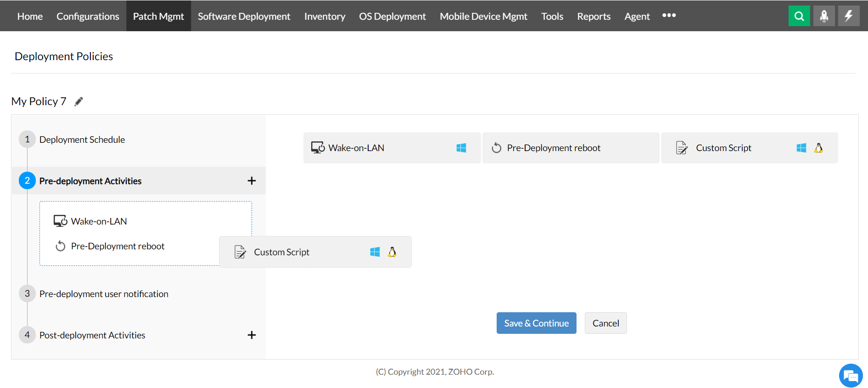
Task: Click script icon on top Custom Script card
Action: click(682, 148)
